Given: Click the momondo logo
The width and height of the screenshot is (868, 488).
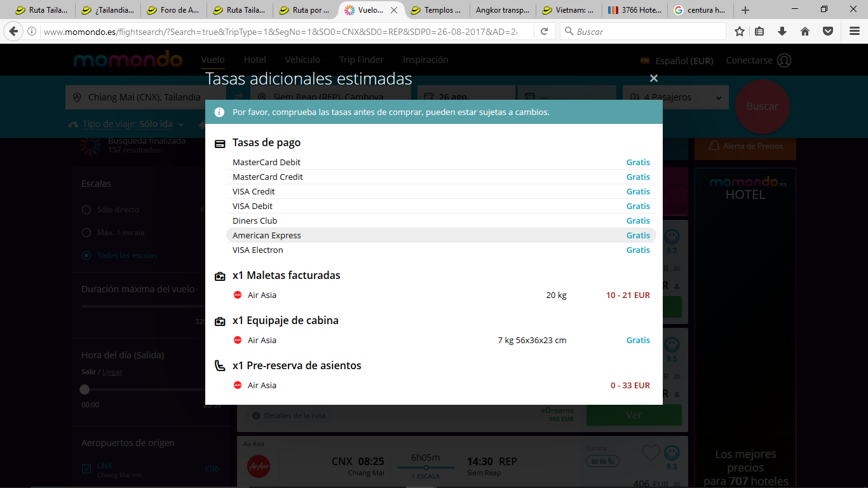Looking at the screenshot, I should pyautogui.click(x=128, y=60).
